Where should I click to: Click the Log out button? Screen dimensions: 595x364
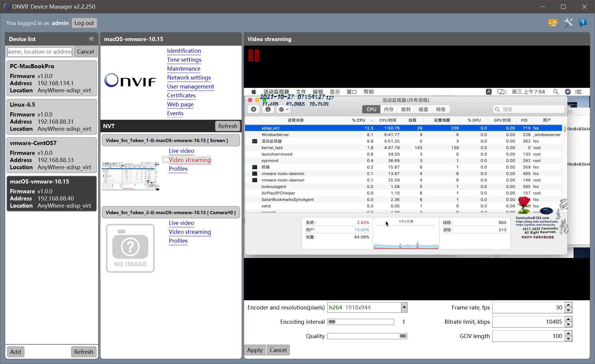(x=84, y=23)
